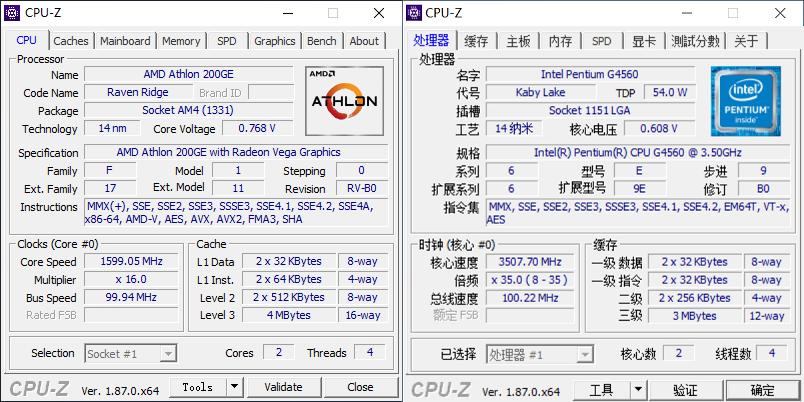804x402 pixels.
Task: Close the left CPU-Z window with X
Action: point(379,13)
